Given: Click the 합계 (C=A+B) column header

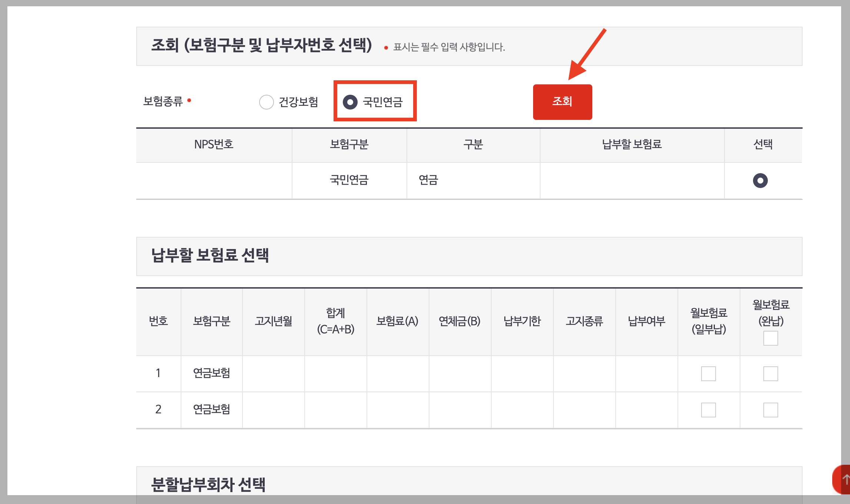Looking at the screenshot, I should [335, 321].
